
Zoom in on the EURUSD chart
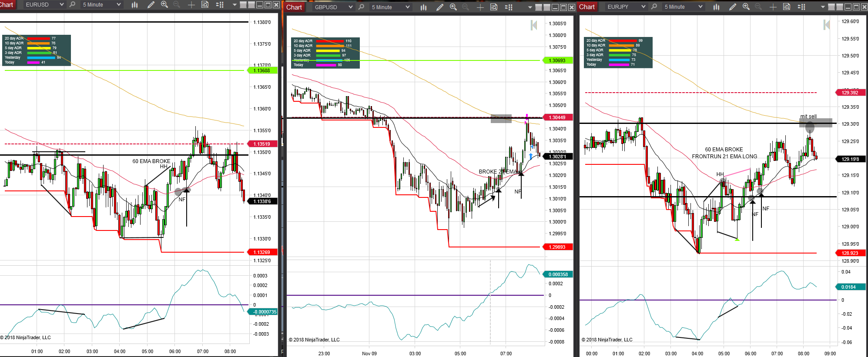[164, 4]
